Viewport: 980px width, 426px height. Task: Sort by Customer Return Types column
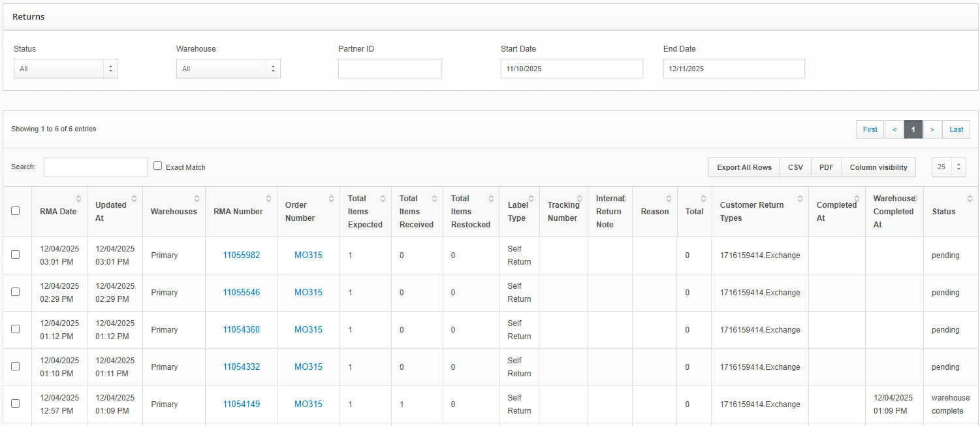pyautogui.click(x=800, y=199)
